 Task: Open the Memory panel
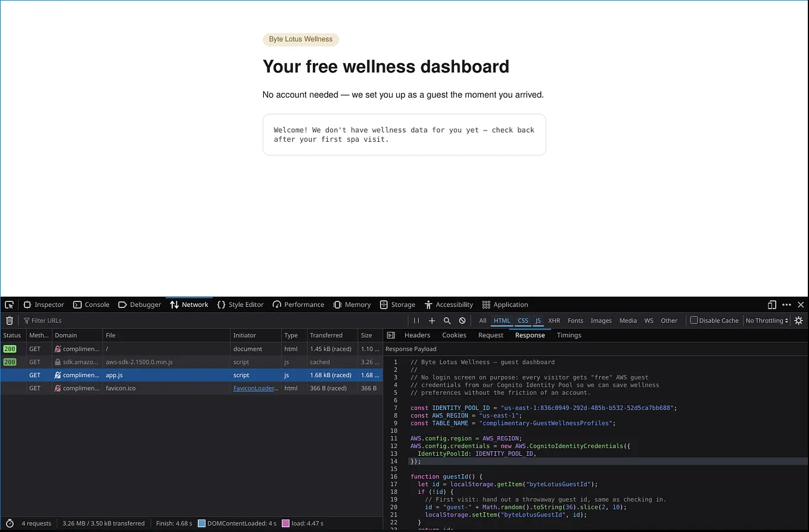[x=351, y=304]
